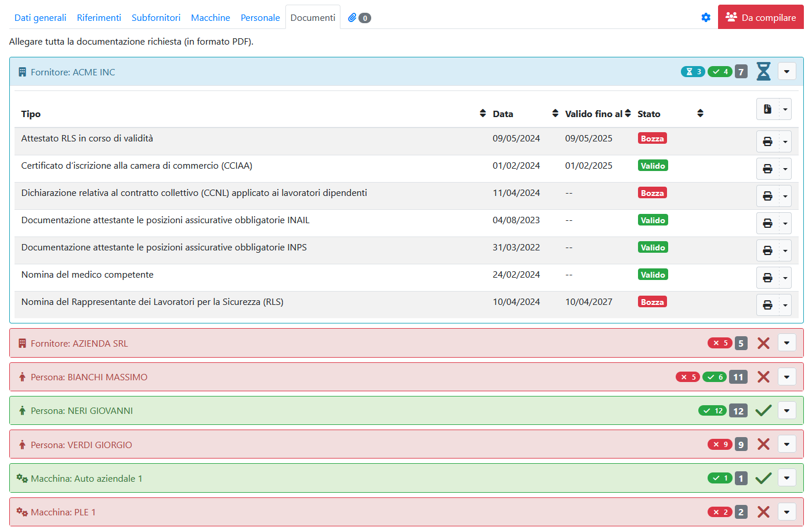Print the Nomina del medico competente row
The width and height of the screenshot is (812, 531).
[767, 278]
